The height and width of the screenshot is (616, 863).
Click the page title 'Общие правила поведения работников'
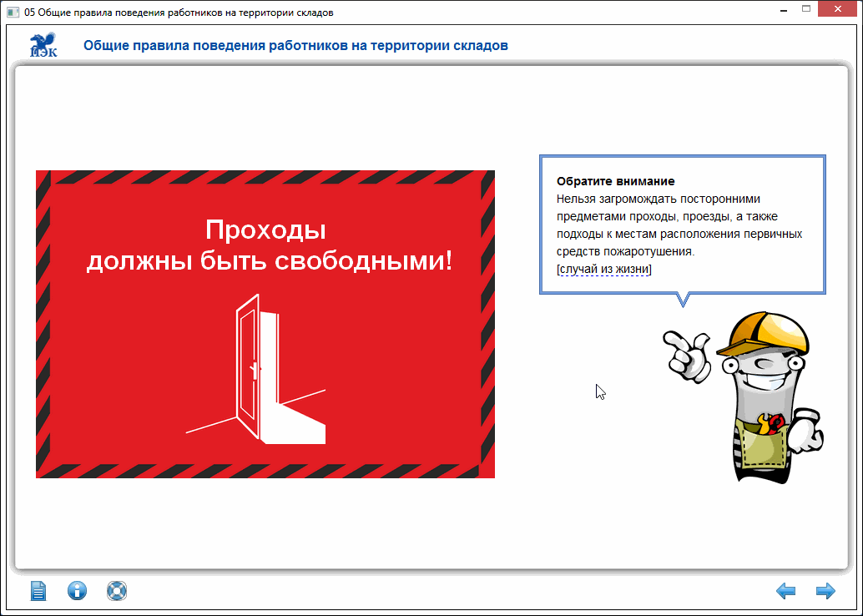[x=295, y=45]
